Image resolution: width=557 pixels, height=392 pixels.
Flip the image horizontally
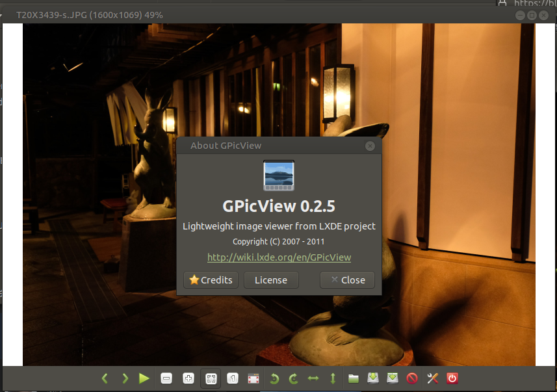(x=313, y=378)
